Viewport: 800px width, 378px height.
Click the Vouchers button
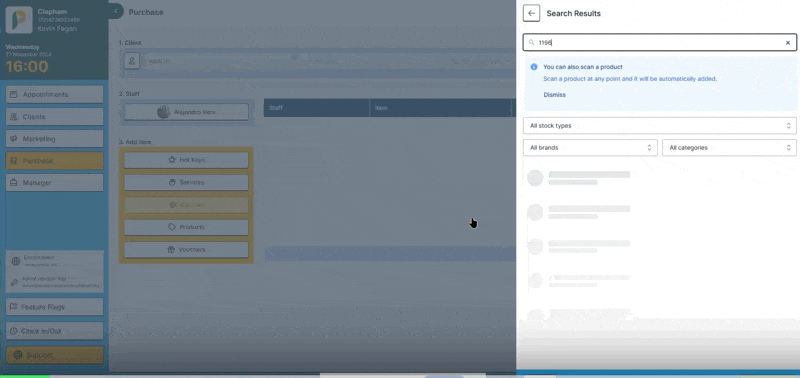(x=186, y=249)
